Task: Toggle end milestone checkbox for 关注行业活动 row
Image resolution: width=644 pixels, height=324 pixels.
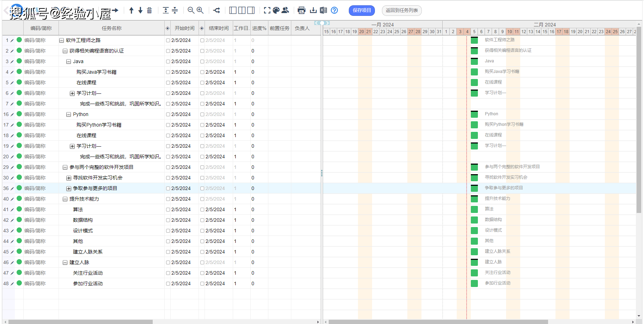Action: pos(202,273)
